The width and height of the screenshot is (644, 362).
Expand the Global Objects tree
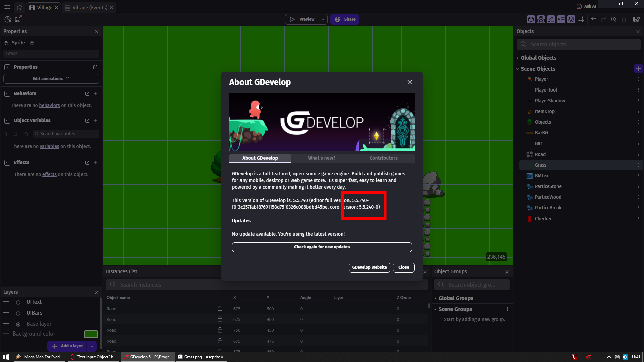pos(518,58)
